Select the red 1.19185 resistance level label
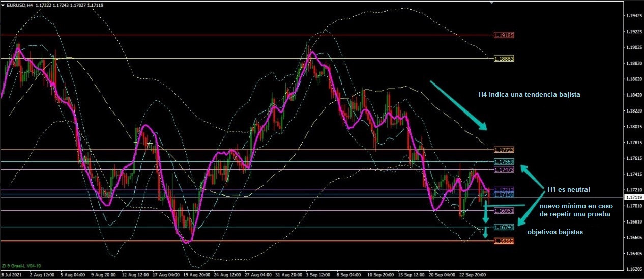Image resolution: width=644 pixels, height=279 pixels. 504,35
